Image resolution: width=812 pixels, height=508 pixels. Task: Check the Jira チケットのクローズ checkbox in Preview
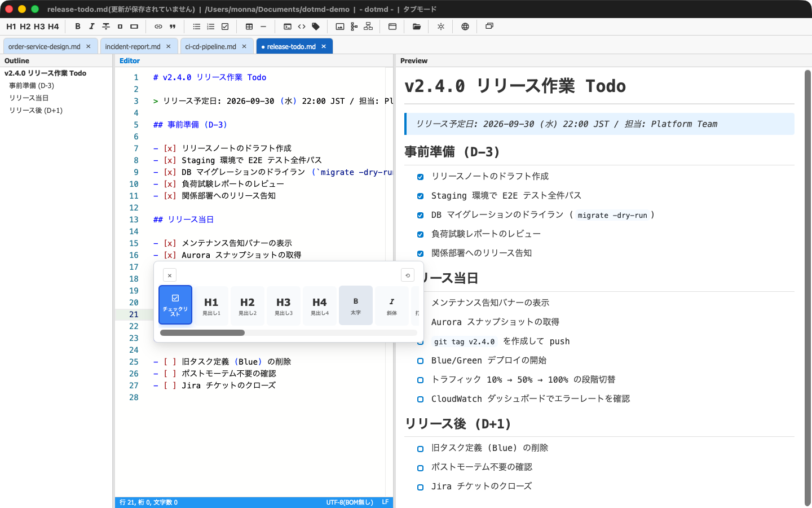(x=420, y=487)
